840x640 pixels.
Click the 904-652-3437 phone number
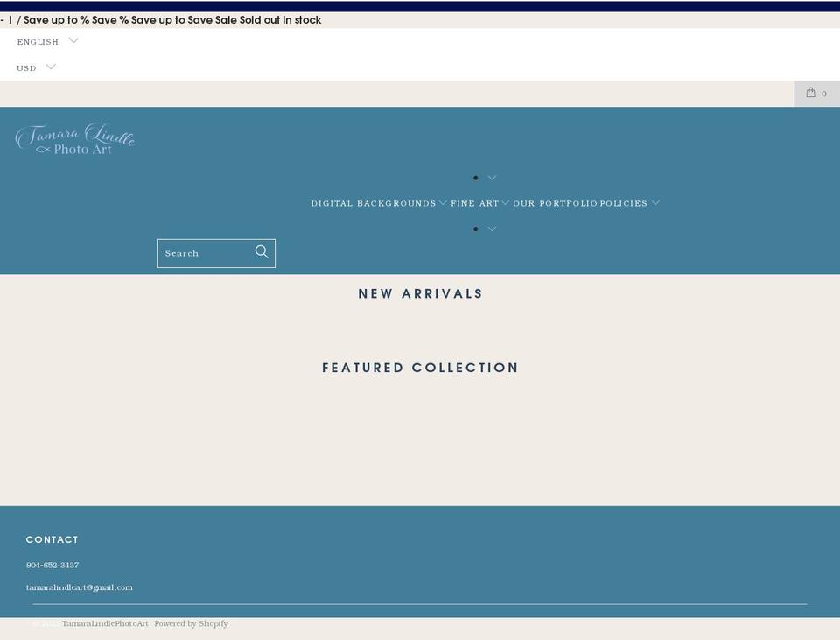coord(52,565)
